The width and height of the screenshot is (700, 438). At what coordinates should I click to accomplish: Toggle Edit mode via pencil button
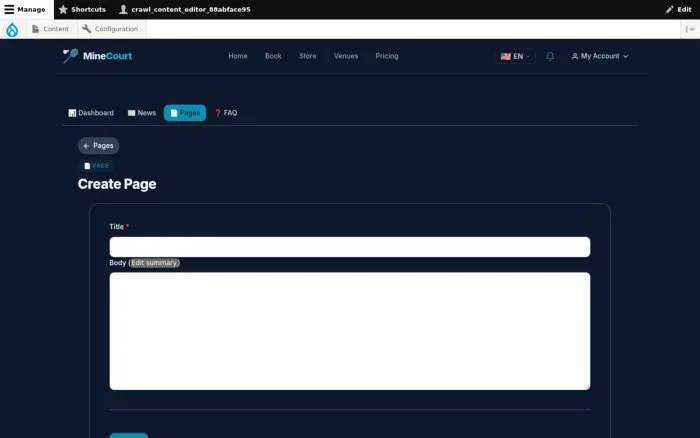pyautogui.click(x=678, y=9)
